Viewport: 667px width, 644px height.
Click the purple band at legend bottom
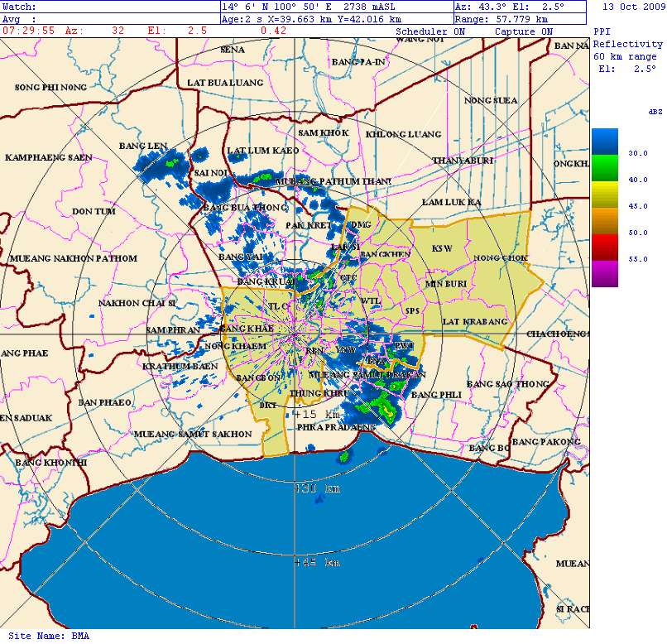[x=604, y=274]
